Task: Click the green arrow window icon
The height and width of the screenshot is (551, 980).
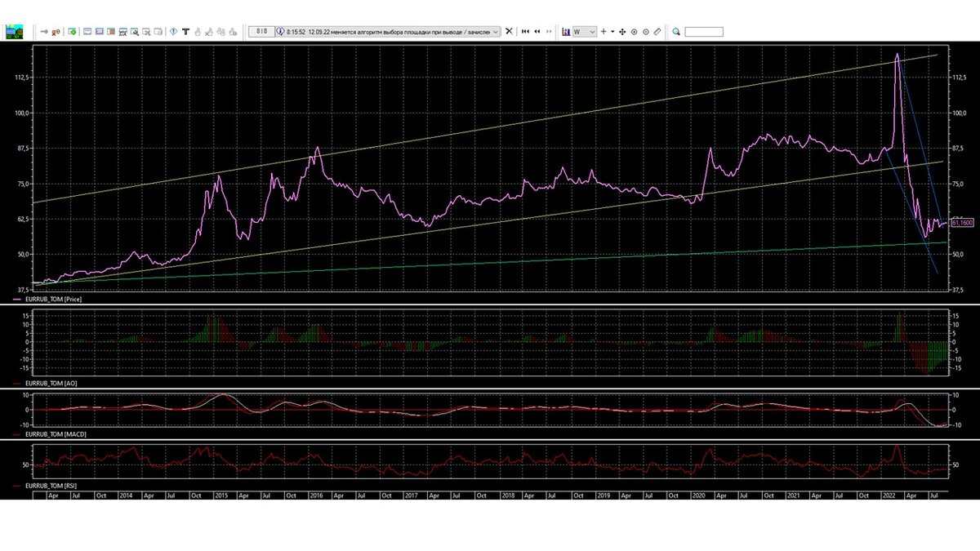Action: pos(72,31)
